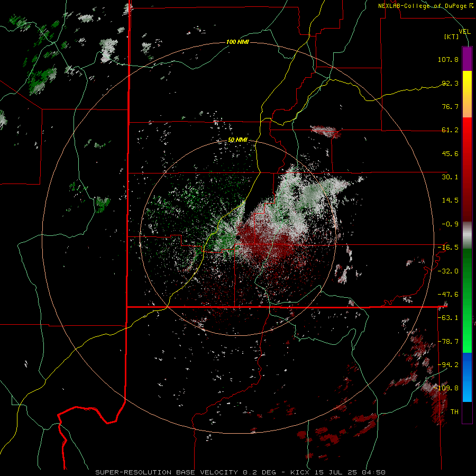
Task: Click the 107.8 velocity scale value
Action: click(x=448, y=59)
